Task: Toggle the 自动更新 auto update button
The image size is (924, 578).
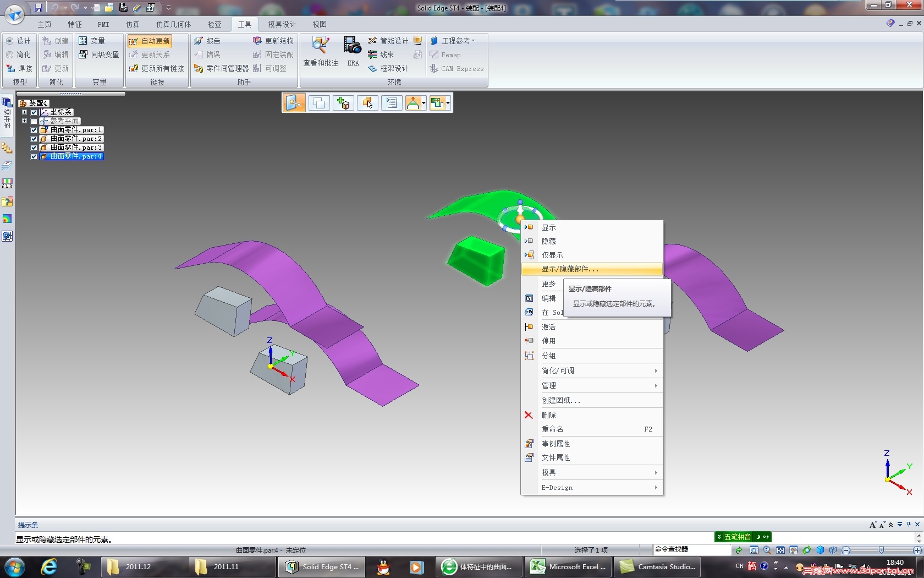Action: [x=150, y=41]
